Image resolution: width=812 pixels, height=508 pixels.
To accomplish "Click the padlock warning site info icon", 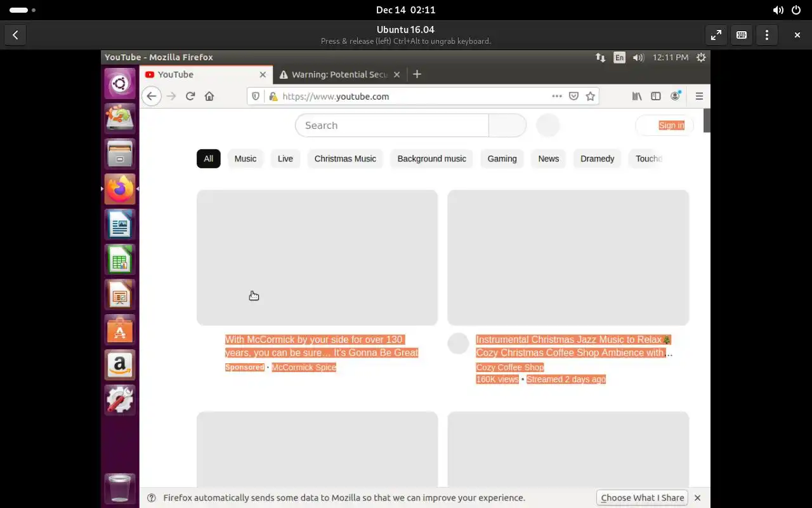I will [x=273, y=97].
